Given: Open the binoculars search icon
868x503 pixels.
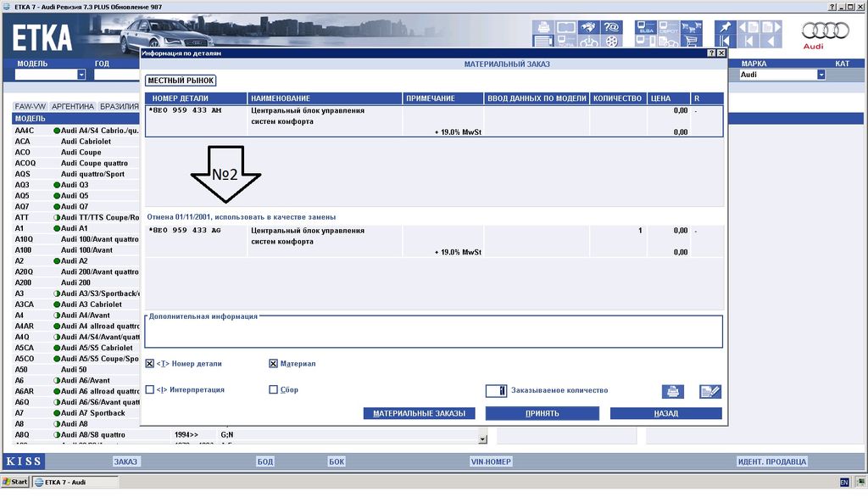Looking at the screenshot, I should 589,27.
